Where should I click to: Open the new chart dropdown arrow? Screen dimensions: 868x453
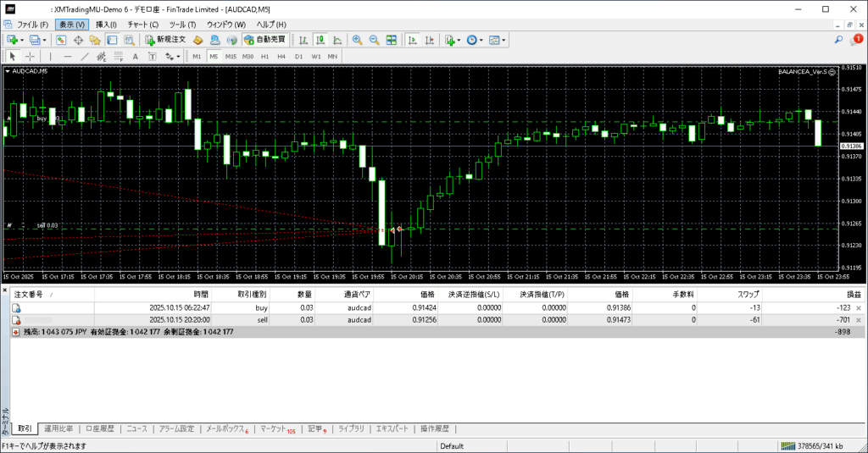point(23,40)
